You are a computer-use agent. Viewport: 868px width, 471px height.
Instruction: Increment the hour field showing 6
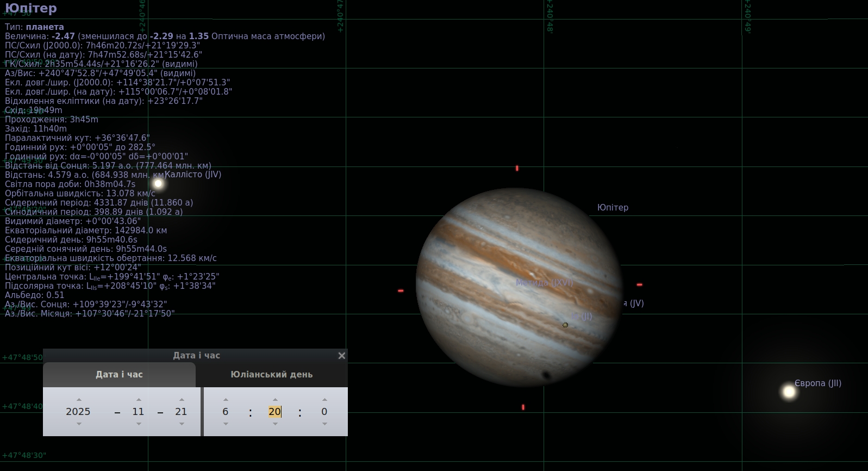[x=225, y=400]
